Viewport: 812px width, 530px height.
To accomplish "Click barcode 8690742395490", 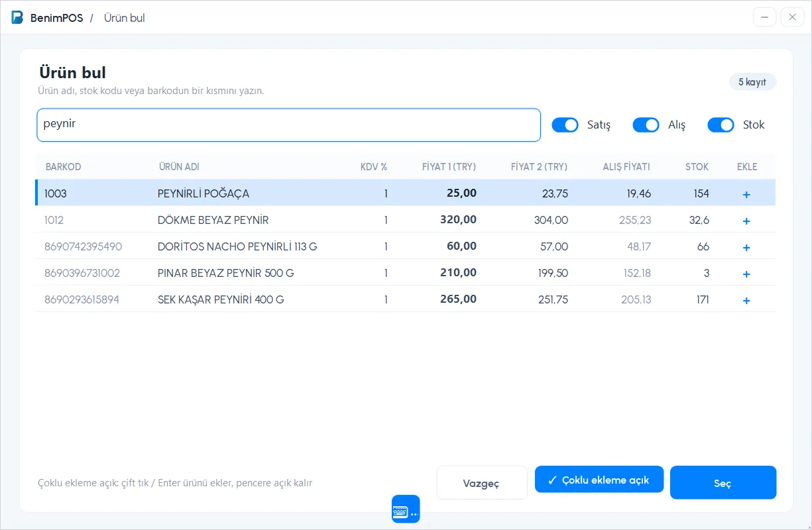I will 83,246.
